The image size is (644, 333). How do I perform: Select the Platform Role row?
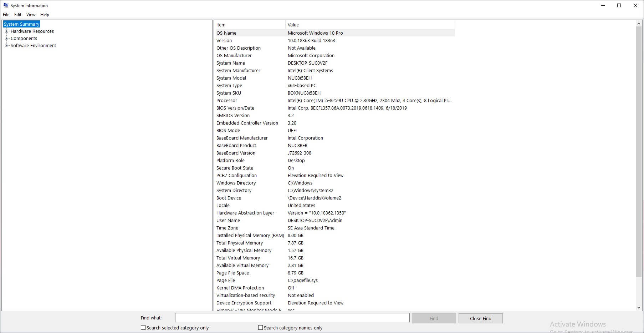tap(334, 160)
